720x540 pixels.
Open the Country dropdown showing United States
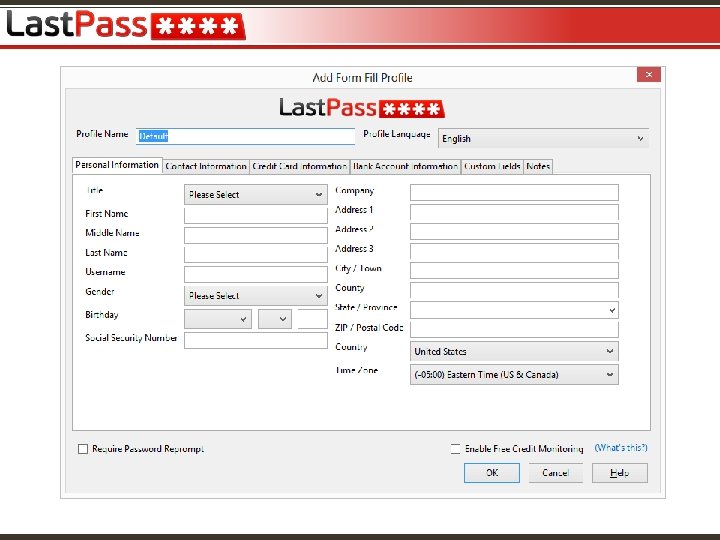[514, 351]
